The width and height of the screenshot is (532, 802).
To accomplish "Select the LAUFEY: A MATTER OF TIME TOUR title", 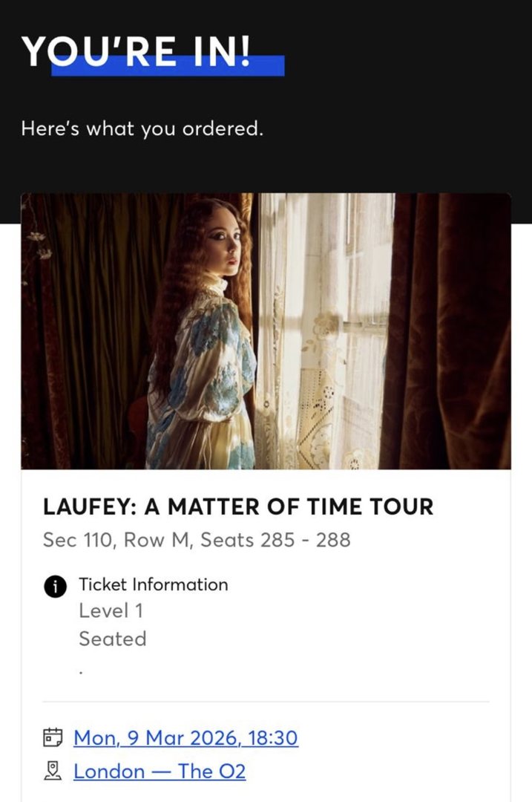I will click(237, 507).
